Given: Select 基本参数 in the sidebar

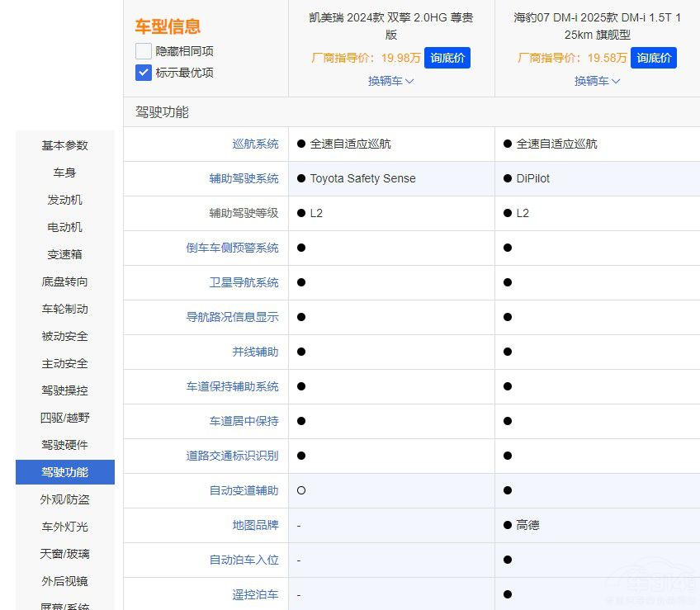Looking at the screenshot, I should [x=65, y=145].
